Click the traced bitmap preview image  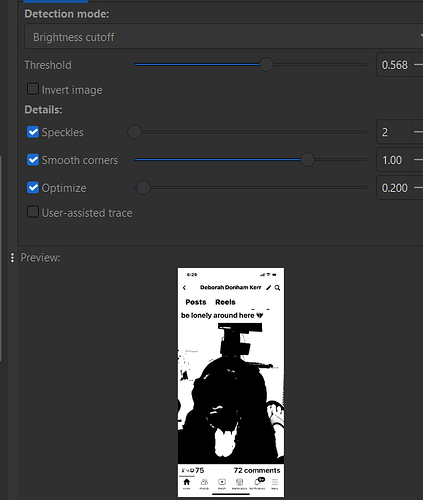pyautogui.click(x=231, y=382)
